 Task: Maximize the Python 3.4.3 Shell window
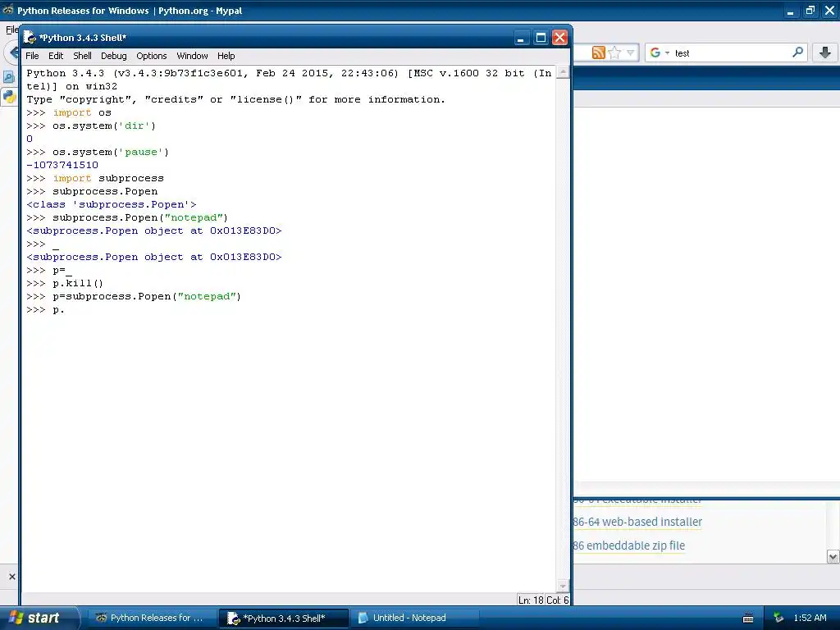click(541, 38)
